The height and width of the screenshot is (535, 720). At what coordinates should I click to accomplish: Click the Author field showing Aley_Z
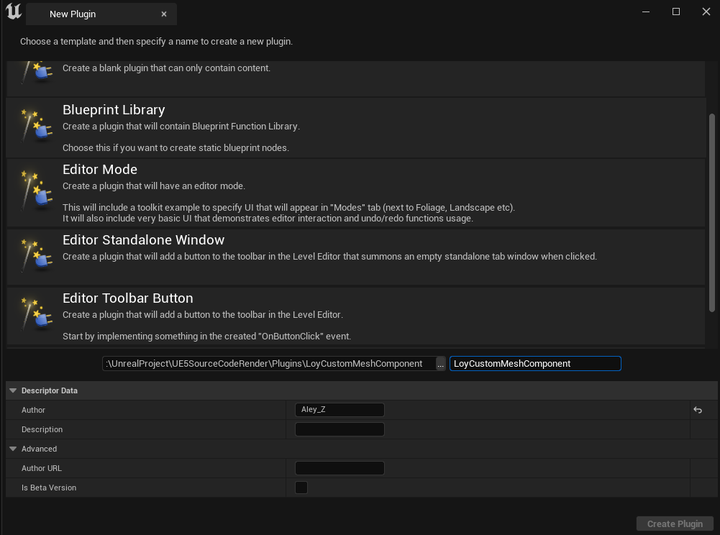tap(339, 410)
